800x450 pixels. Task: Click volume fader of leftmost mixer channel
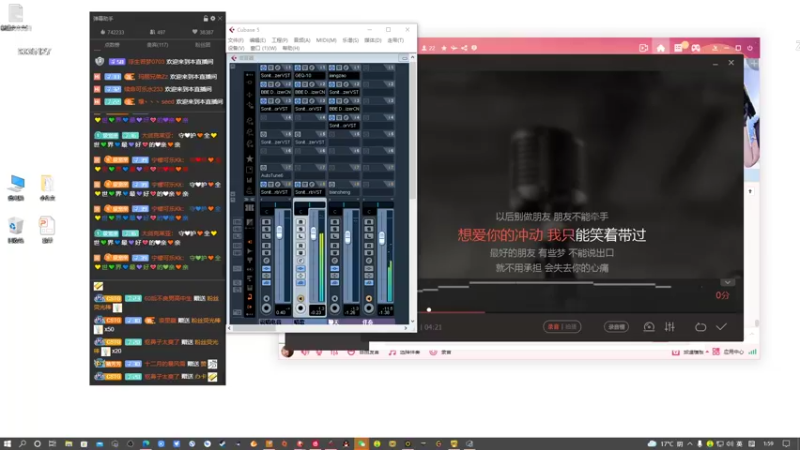pyautogui.click(x=280, y=232)
